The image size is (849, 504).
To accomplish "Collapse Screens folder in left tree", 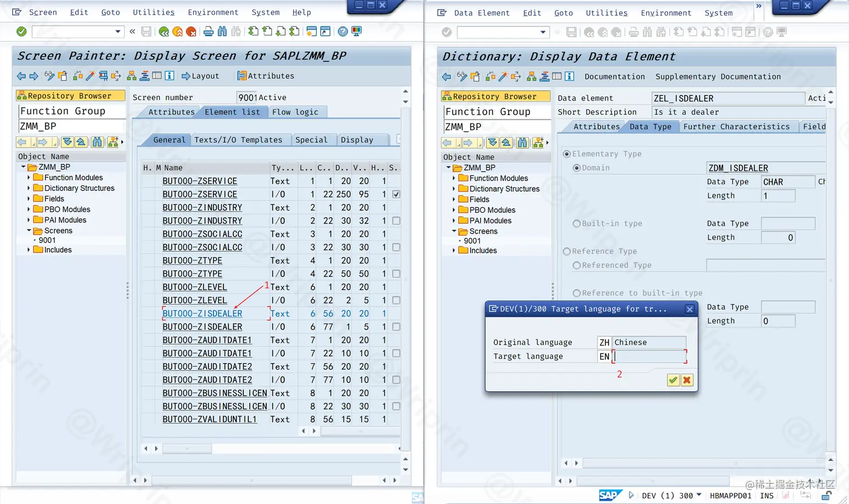I will (29, 231).
